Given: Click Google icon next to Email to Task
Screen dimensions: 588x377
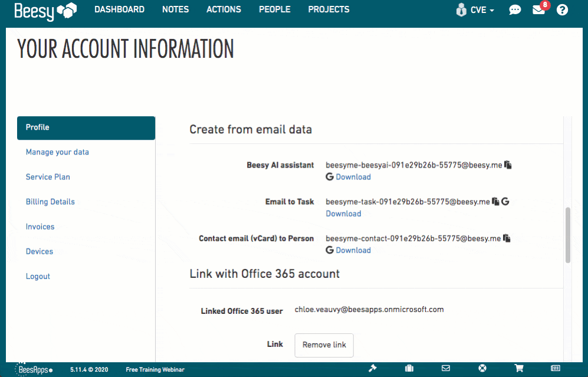Looking at the screenshot, I should tap(505, 201).
